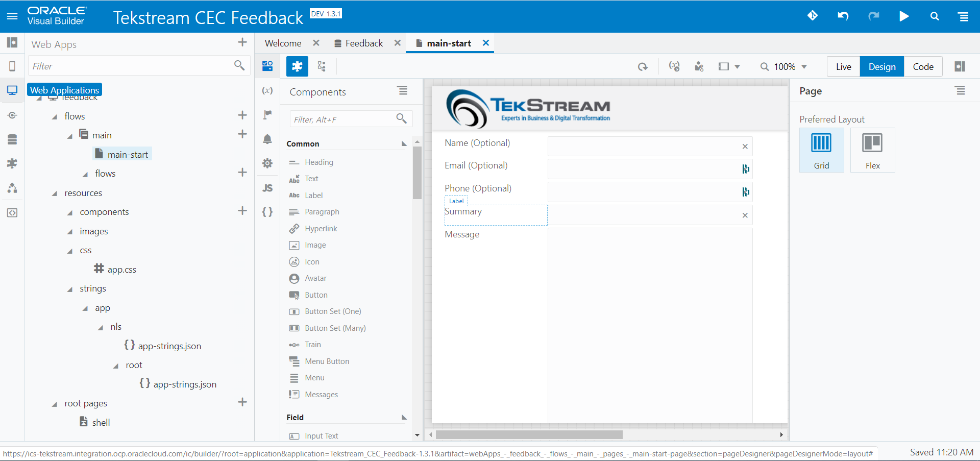
Task: Open Components puzzle icon in sidebar
Action: pyautogui.click(x=12, y=163)
